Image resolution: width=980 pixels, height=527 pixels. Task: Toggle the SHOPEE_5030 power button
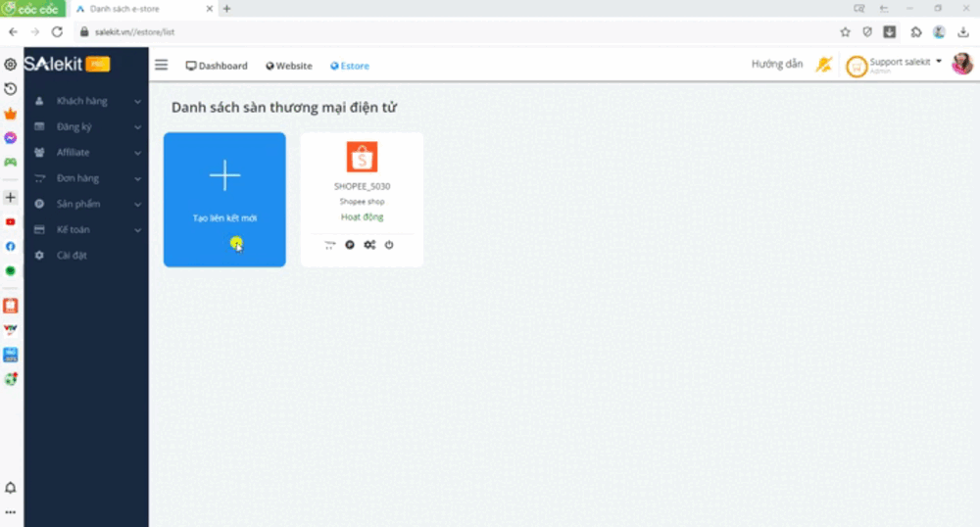point(389,245)
